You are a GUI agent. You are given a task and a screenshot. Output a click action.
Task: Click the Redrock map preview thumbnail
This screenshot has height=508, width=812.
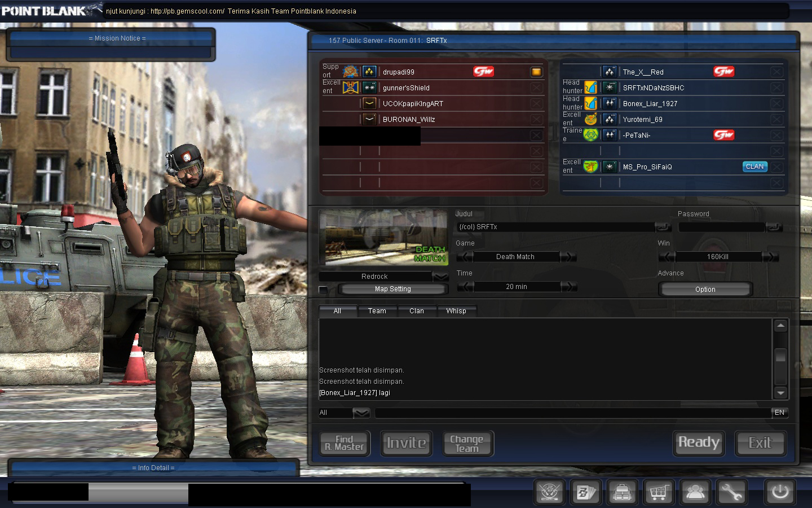coord(383,237)
